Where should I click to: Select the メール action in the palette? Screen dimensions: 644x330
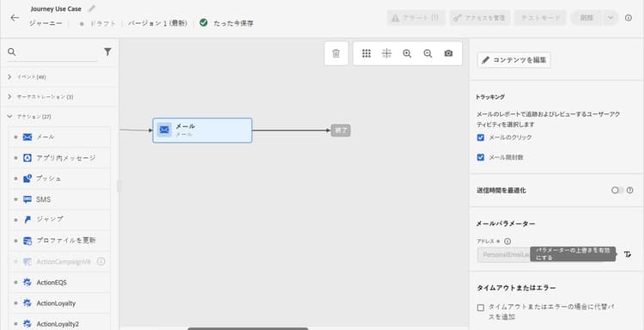59,137
